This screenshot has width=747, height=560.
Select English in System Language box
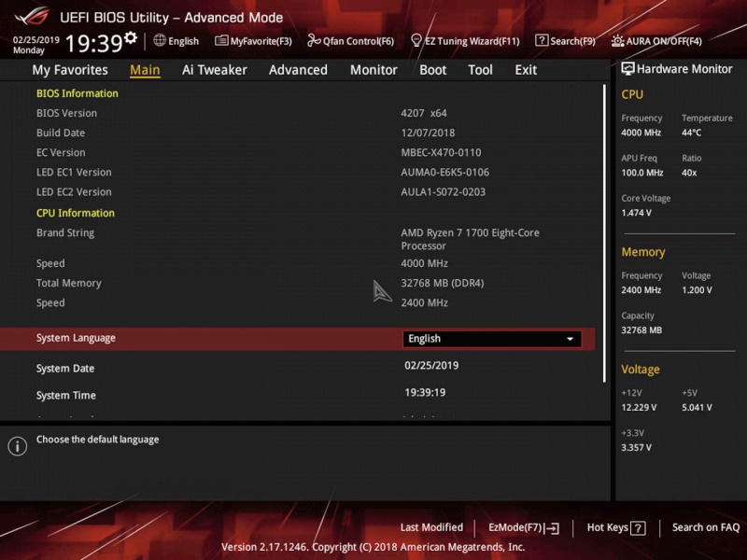(492, 339)
